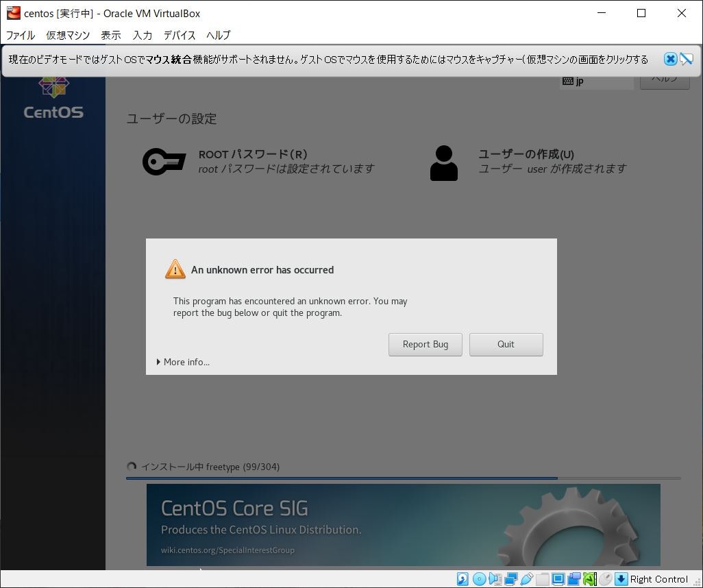Open the 入力 menu

[142, 35]
